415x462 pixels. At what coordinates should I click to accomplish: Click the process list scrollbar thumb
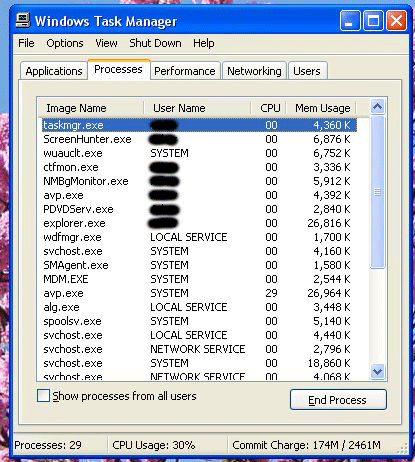pos(377,192)
